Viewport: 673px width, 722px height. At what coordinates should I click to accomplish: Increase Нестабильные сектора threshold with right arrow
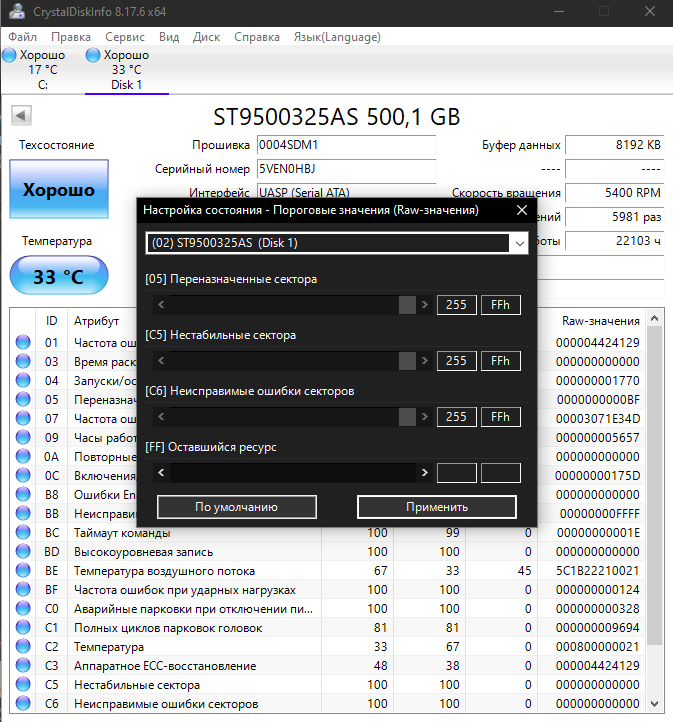point(424,361)
